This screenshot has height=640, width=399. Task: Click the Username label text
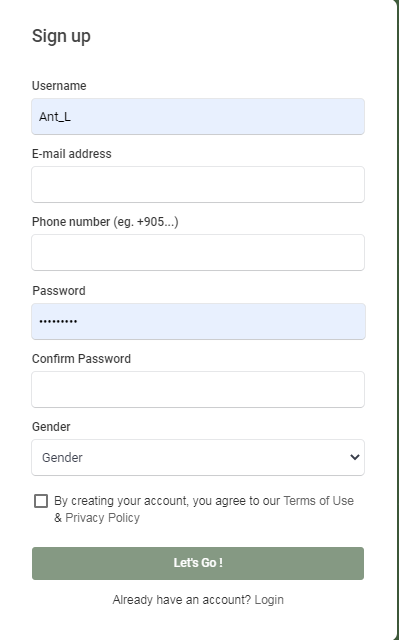pos(59,86)
